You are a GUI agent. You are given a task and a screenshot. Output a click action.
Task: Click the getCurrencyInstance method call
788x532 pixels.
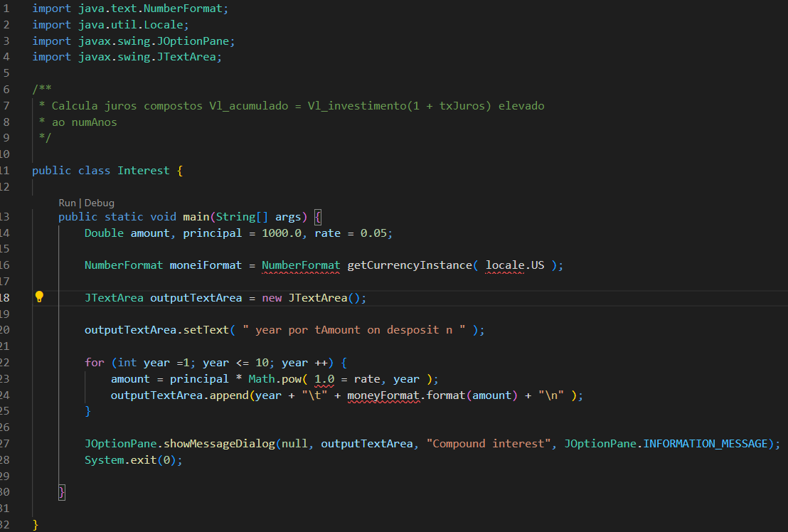coord(410,265)
